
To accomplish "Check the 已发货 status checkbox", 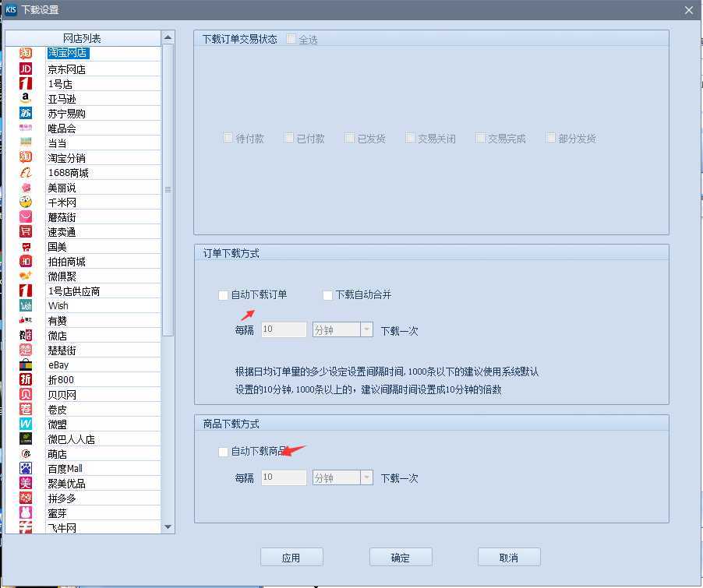I will (349, 138).
